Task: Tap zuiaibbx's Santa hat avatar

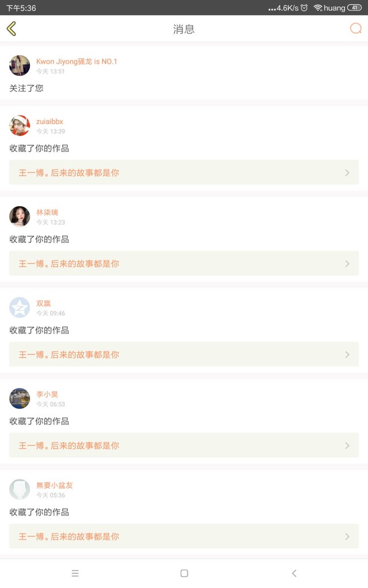Action: click(x=20, y=126)
